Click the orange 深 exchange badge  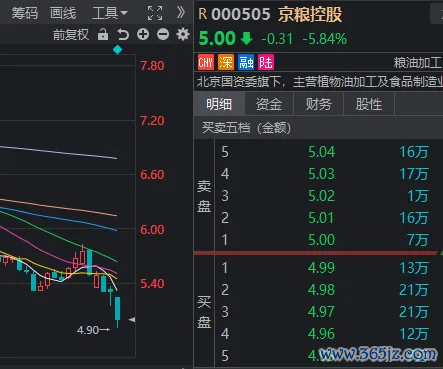pos(226,62)
